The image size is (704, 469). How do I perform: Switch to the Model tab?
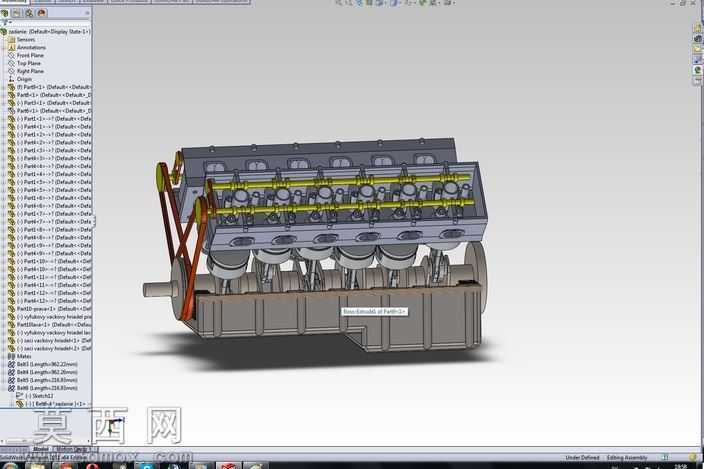(x=40, y=449)
